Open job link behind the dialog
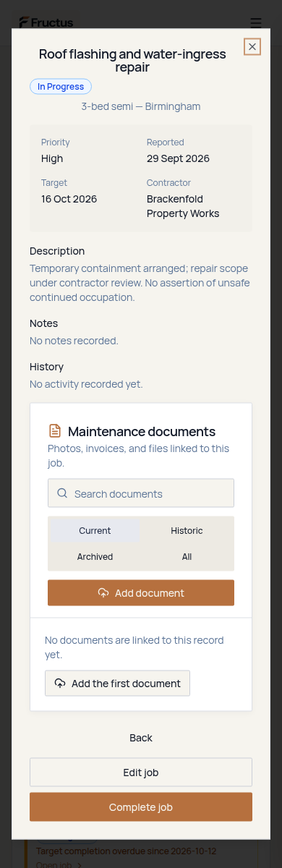The width and height of the screenshot is (282, 868). pyautogui.click(x=59, y=864)
